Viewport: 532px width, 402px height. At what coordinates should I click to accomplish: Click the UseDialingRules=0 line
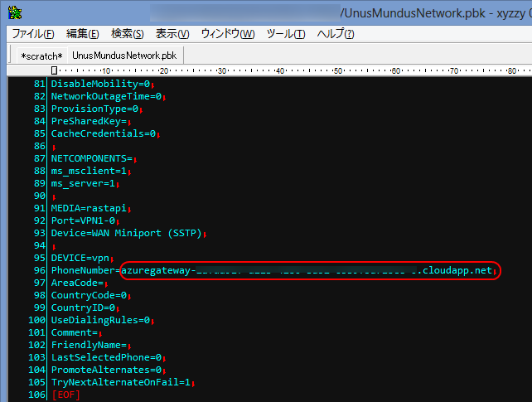[101, 320]
